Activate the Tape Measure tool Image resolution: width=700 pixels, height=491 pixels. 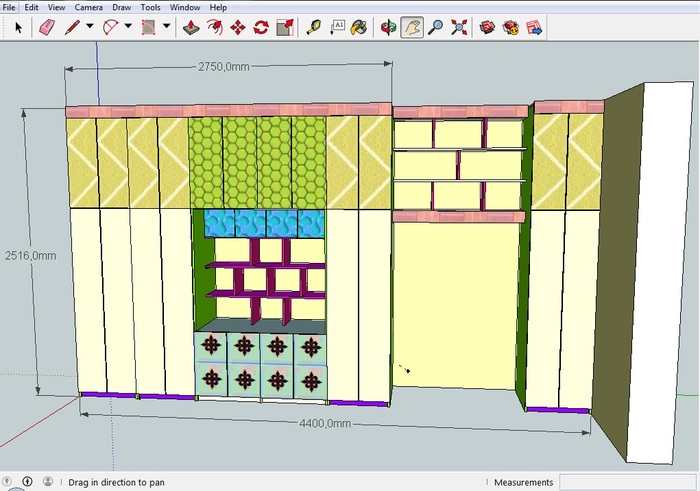(x=313, y=28)
